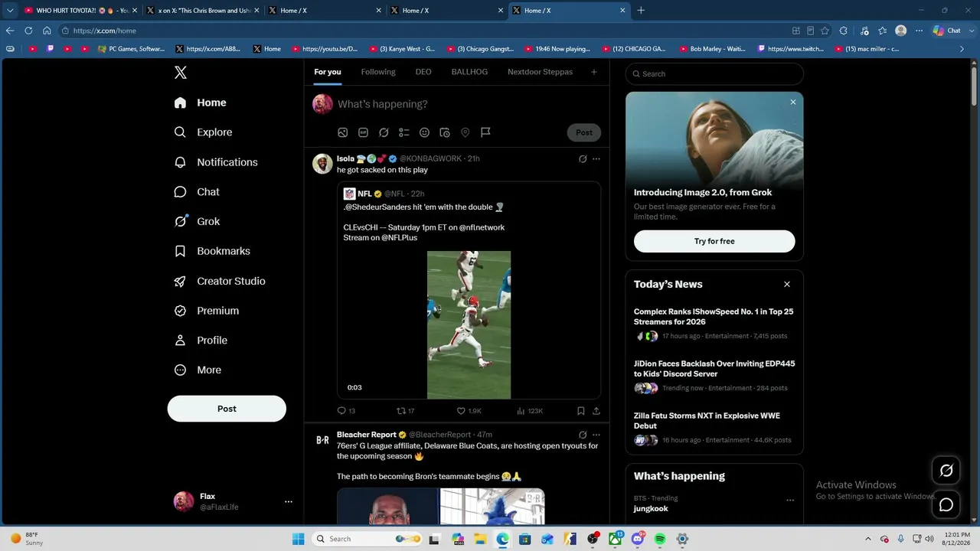Dismiss the Grok Image 2.0 promo

[793, 102]
